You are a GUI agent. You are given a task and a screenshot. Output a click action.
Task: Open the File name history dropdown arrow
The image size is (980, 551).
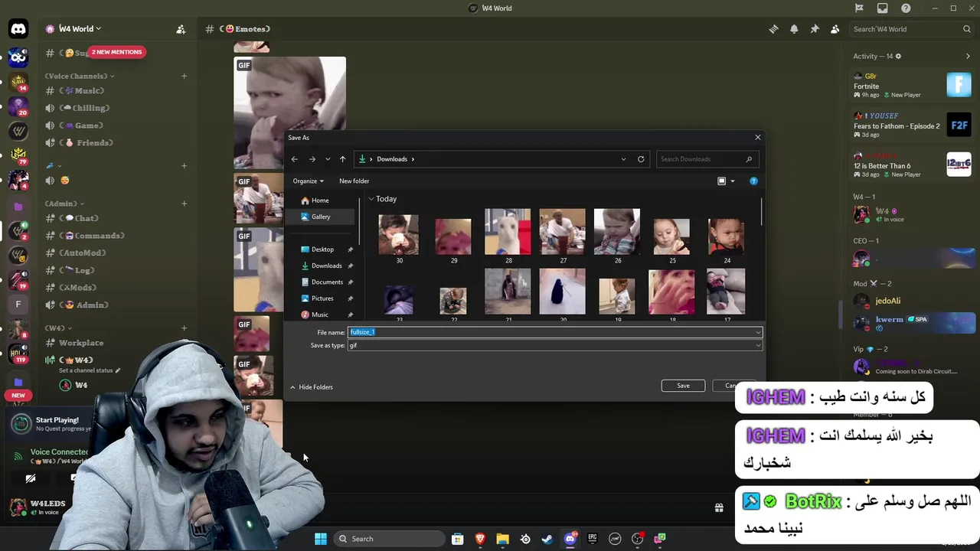coord(758,332)
